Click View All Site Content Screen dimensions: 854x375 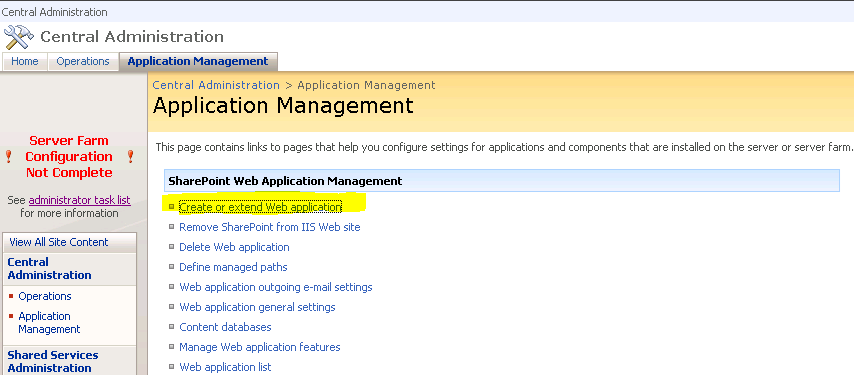[x=59, y=242]
